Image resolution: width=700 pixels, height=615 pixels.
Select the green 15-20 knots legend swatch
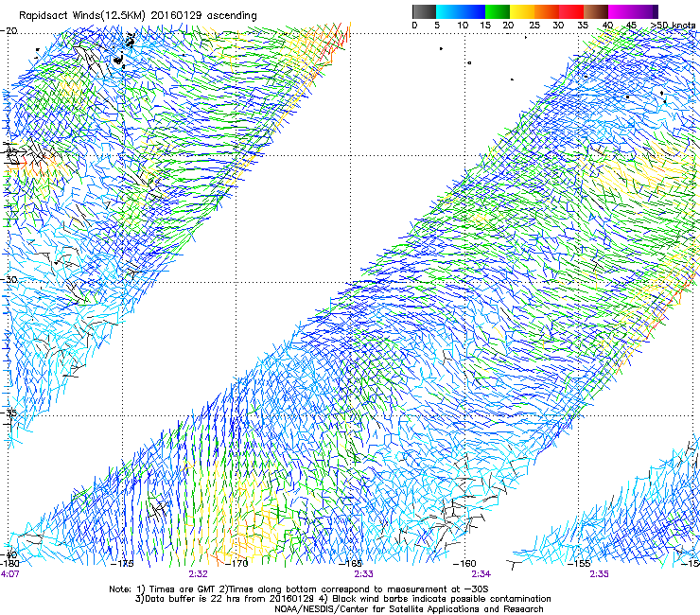click(498, 11)
